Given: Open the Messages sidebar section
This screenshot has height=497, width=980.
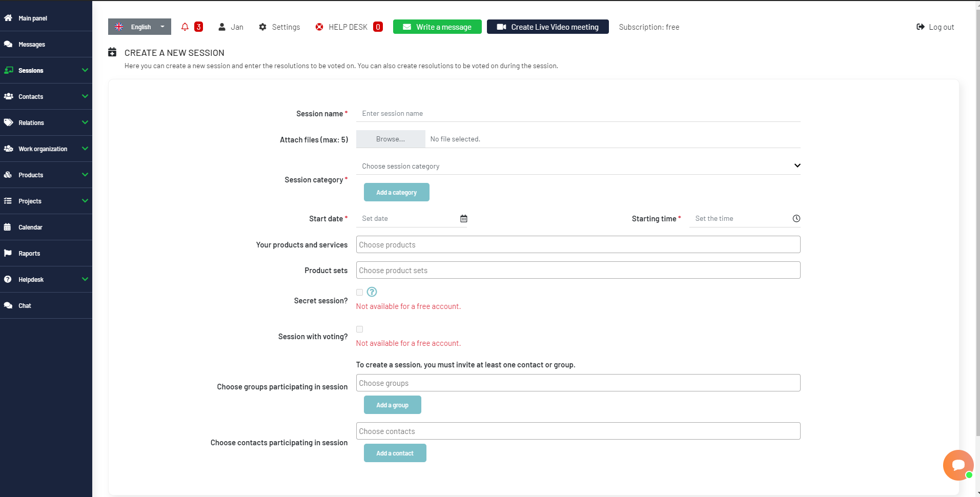Looking at the screenshot, I should (x=32, y=44).
